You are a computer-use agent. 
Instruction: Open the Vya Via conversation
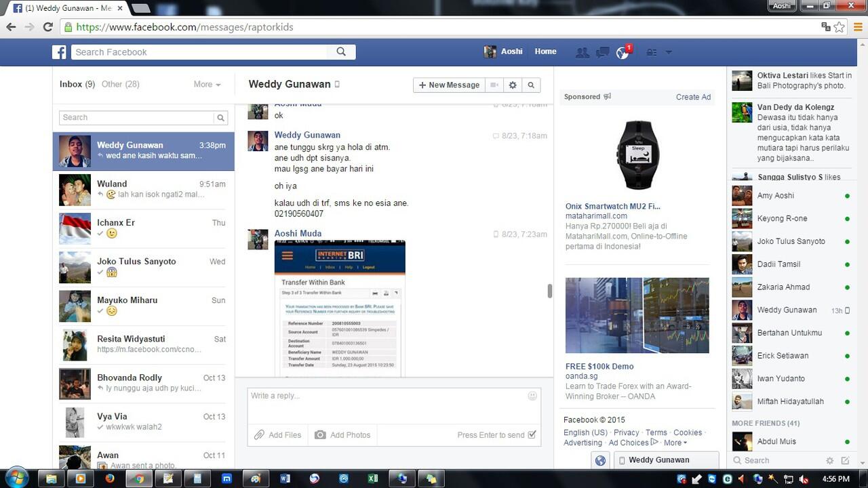(x=144, y=422)
